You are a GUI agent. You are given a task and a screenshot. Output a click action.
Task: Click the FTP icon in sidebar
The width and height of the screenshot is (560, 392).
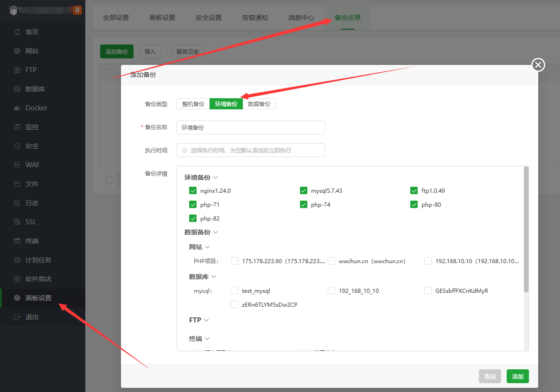coord(17,70)
